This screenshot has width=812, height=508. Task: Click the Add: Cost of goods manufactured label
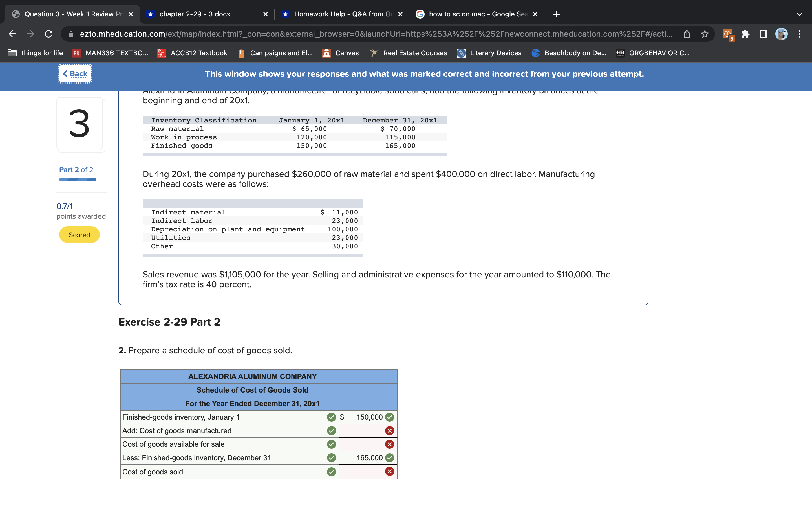coord(177,431)
